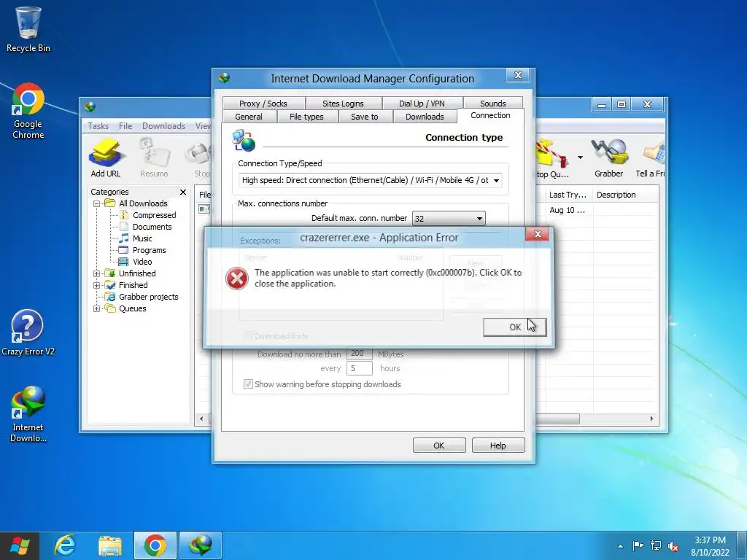
Task: Open Internet Explorer from the taskbar
Action: (x=64, y=545)
